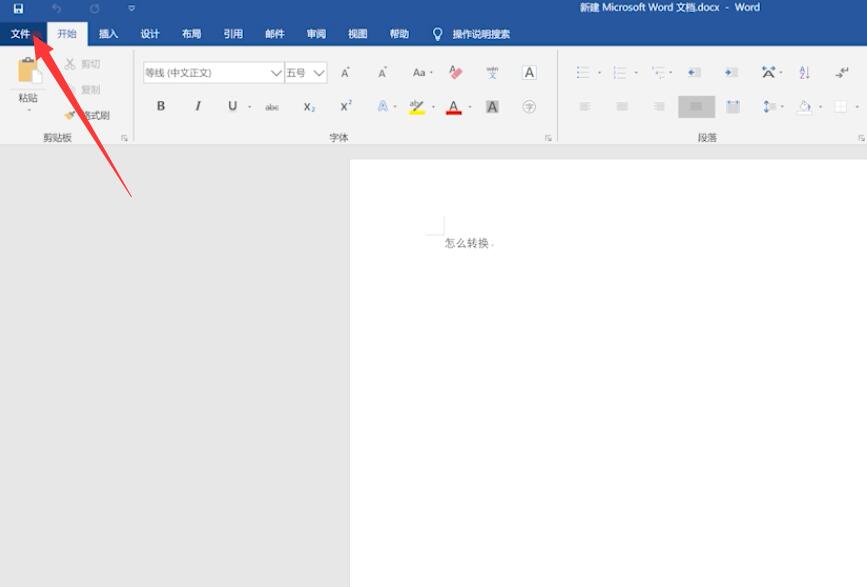Open the font name dropdown 等线 (中文正文)
The image size is (867, 587).
275,73
